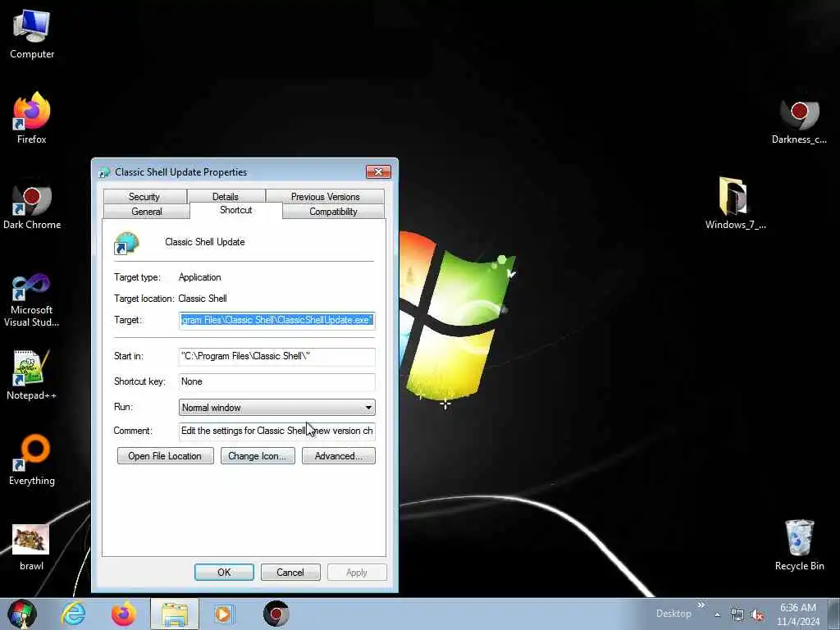Screen dimensions: 840x630
Task: Open the clock showing 6:36 AM
Action: click(798, 614)
